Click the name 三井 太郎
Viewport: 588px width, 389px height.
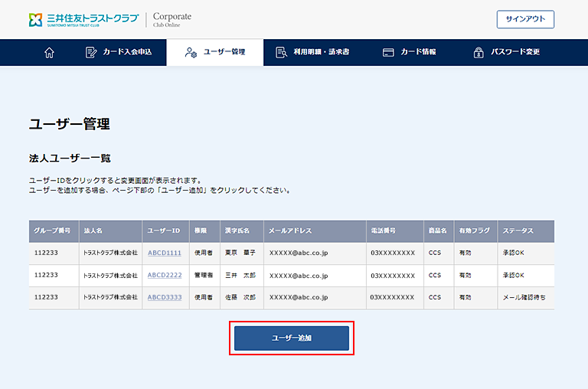(x=240, y=276)
